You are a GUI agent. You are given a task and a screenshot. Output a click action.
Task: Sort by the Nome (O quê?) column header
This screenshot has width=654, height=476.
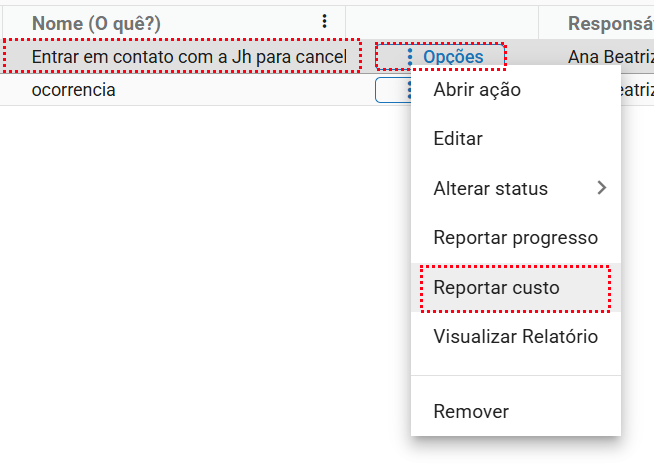pos(96,22)
